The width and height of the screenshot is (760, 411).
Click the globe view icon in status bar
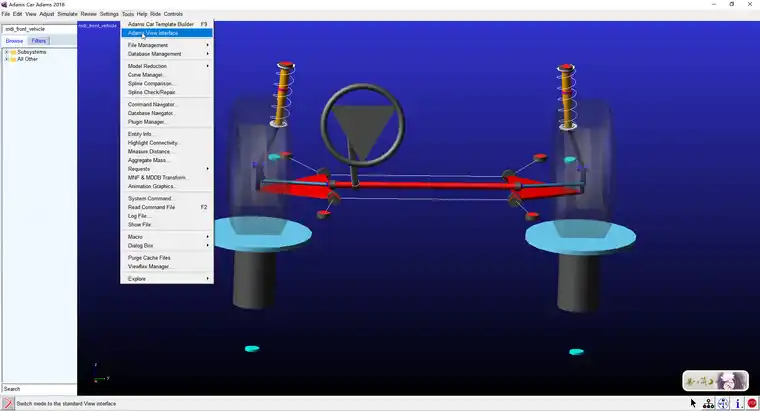tap(723, 403)
